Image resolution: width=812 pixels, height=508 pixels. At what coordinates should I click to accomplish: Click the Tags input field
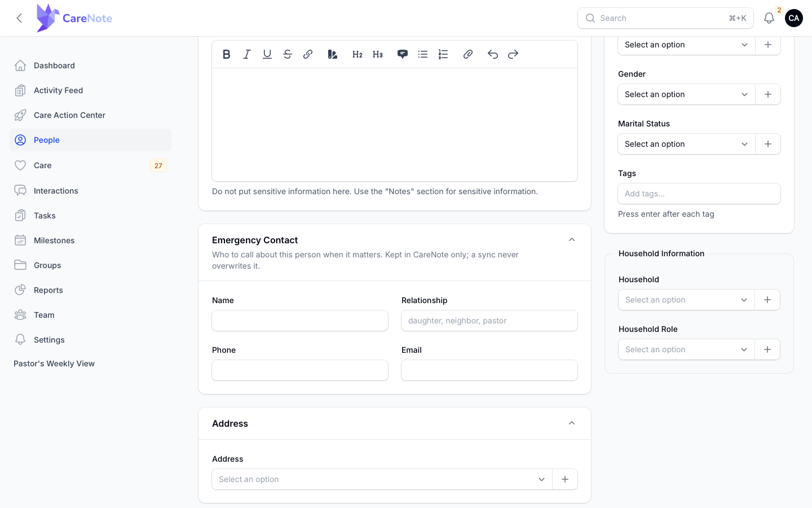pos(699,194)
